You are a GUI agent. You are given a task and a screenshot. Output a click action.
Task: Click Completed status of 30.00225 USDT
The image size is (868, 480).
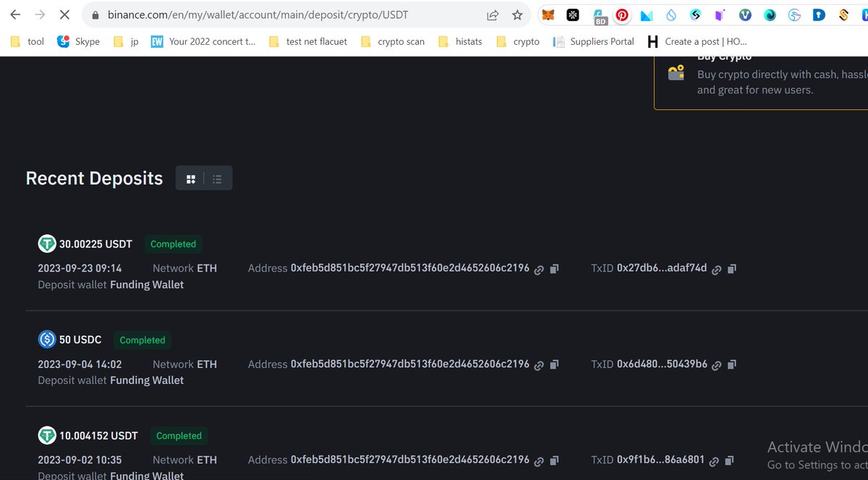[x=174, y=244]
